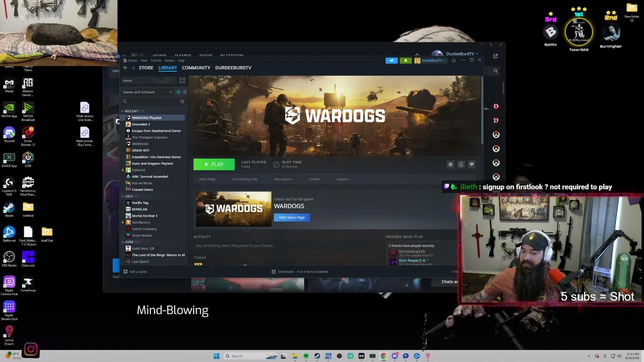Select Guild Wars 2 in the library

(153, 248)
